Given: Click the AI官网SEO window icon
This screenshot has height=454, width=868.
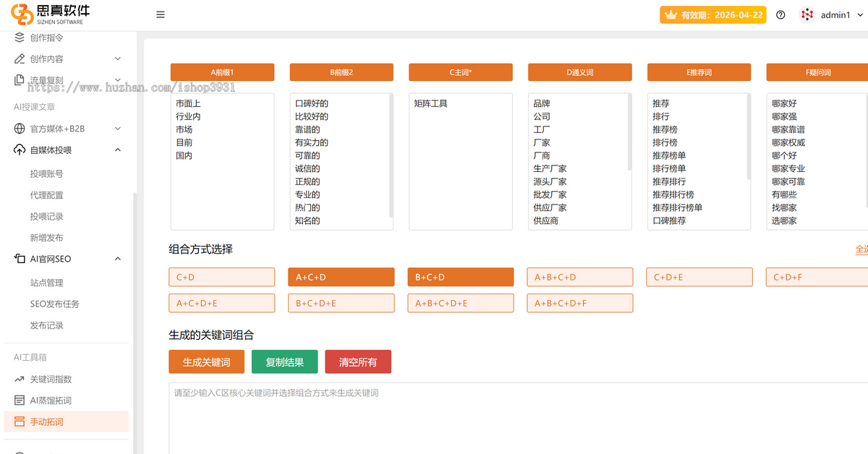Looking at the screenshot, I should pyautogui.click(x=20, y=259).
